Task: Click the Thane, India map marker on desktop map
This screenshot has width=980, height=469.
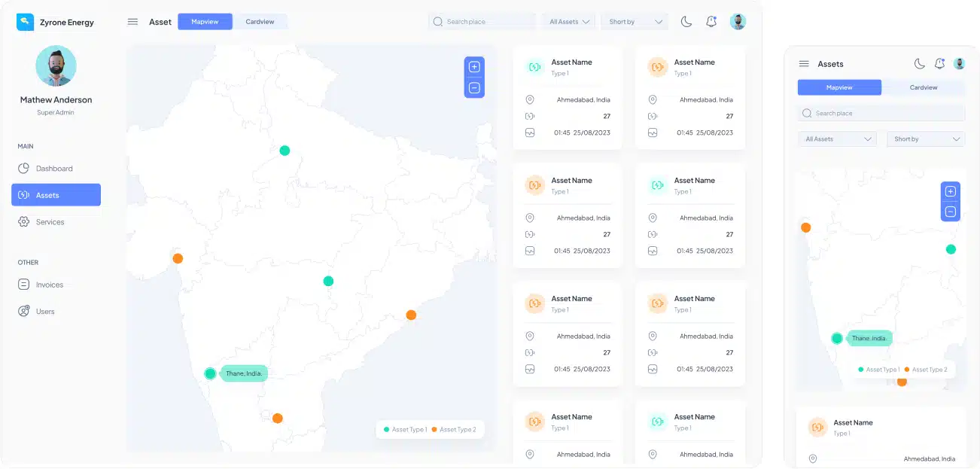Action: [210, 373]
